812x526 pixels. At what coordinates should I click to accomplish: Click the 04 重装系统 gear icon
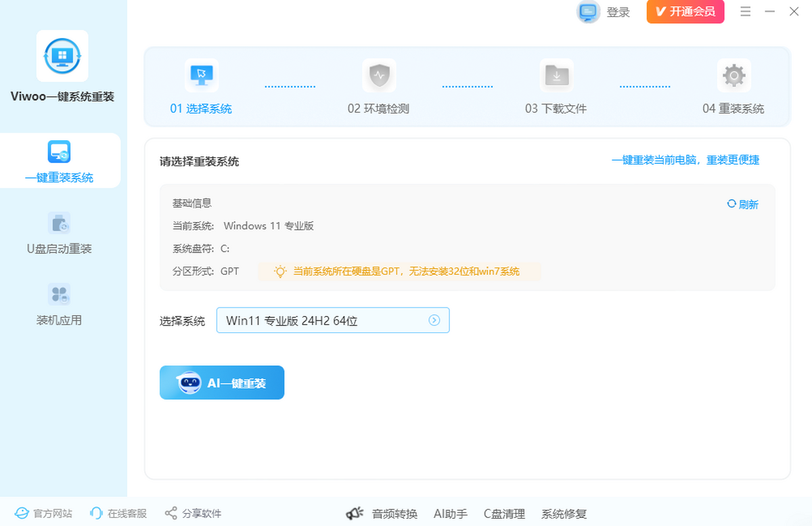coord(734,75)
